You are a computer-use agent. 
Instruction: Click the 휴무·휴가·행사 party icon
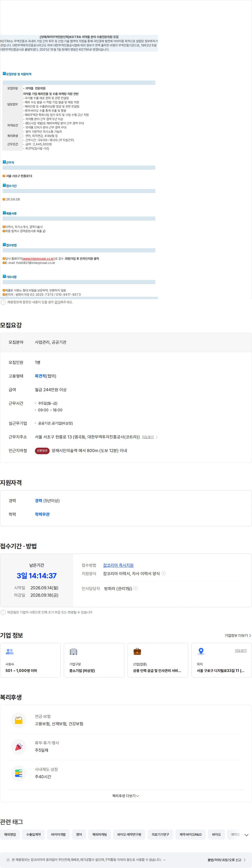coord(19,747)
